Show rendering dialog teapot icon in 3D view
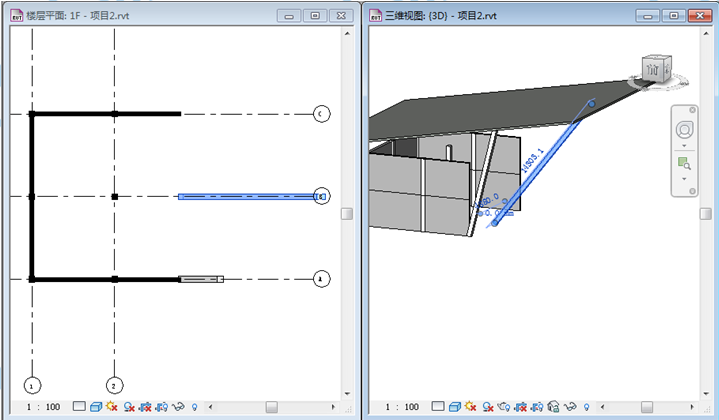This screenshot has width=719, height=420. click(503, 407)
